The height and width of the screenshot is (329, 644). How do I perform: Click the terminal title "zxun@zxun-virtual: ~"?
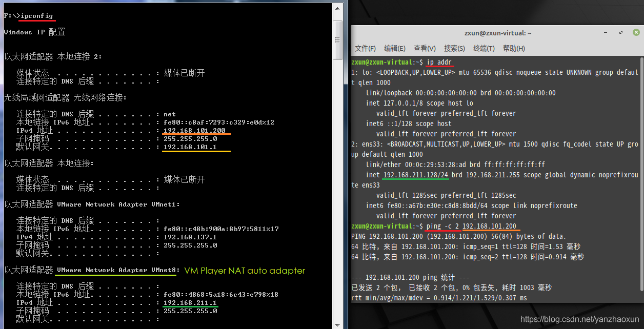[x=497, y=33]
